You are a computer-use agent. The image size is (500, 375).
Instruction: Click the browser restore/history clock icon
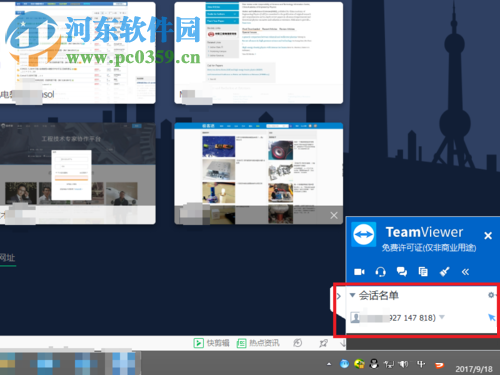(298, 343)
